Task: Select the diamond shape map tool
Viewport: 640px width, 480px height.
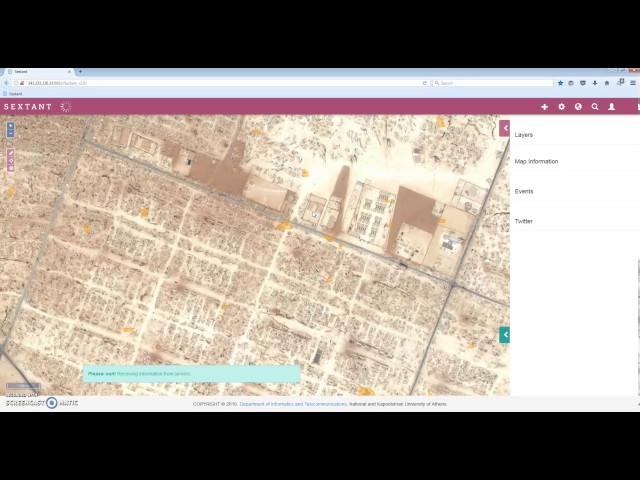Action: (11, 160)
